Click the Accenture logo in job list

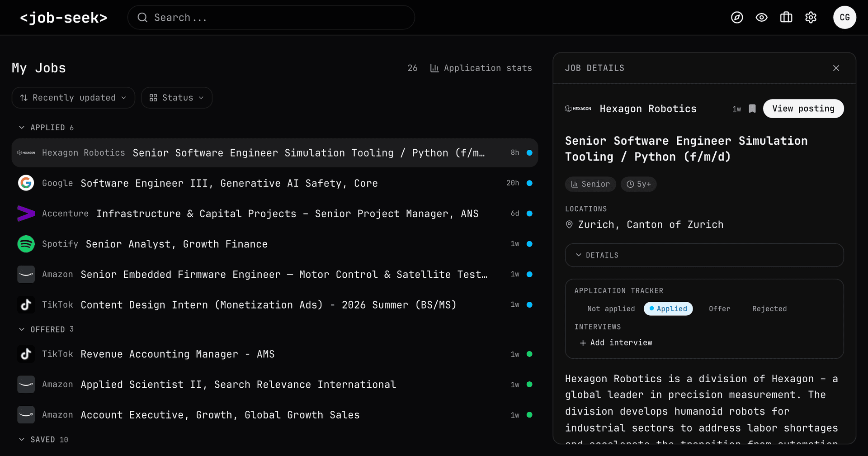[26, 213]
